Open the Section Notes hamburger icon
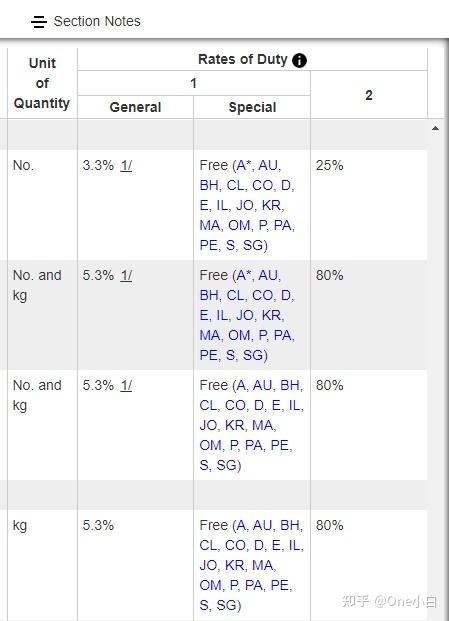The width and height of the screenshot is (449, 621). click(39, 21)
